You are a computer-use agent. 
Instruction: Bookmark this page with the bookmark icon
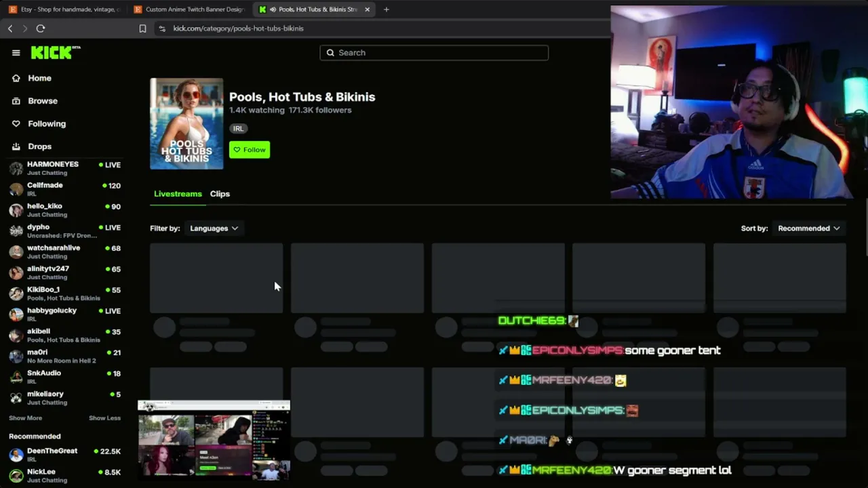(142, 28)
